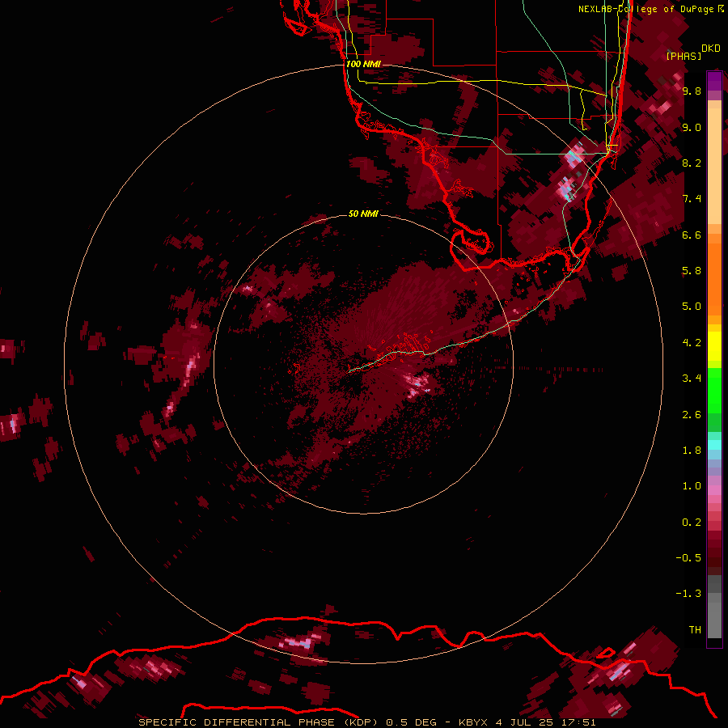Click the "KBYX" station ID in caption
Image resolution: width=728 pixels, height=728 pixels.
click(x=473, y=722)
